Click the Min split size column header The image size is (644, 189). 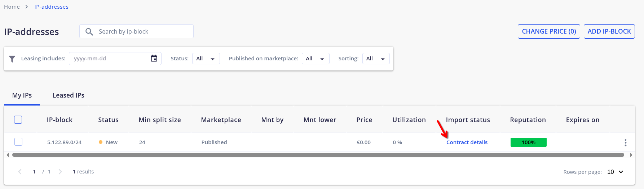160,120
